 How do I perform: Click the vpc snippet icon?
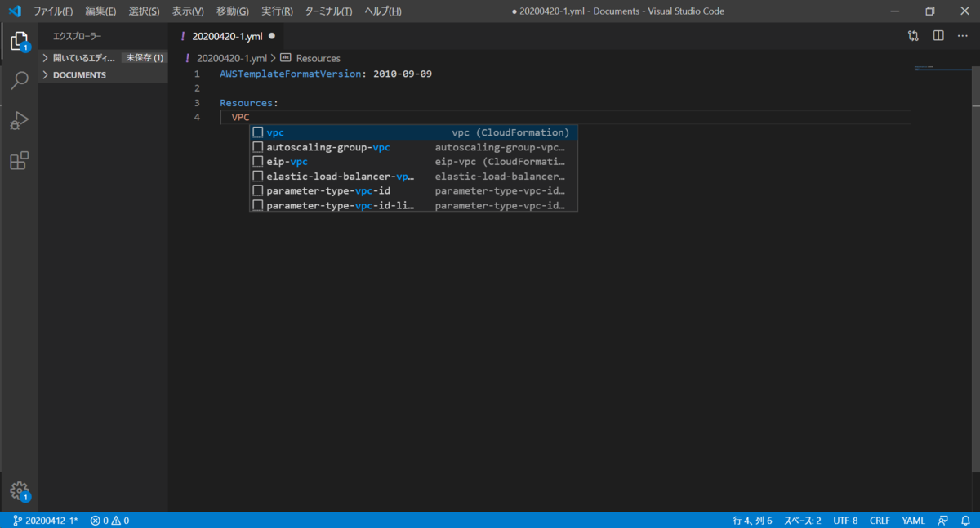(257, 132)
